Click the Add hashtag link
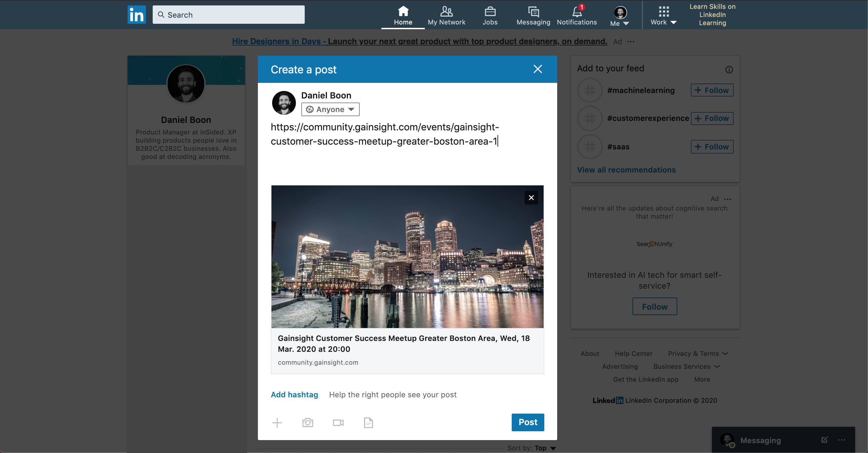Image resolution: width=868 pixels, height=453 pixels. pyautogui.click(x=295, y=395)
